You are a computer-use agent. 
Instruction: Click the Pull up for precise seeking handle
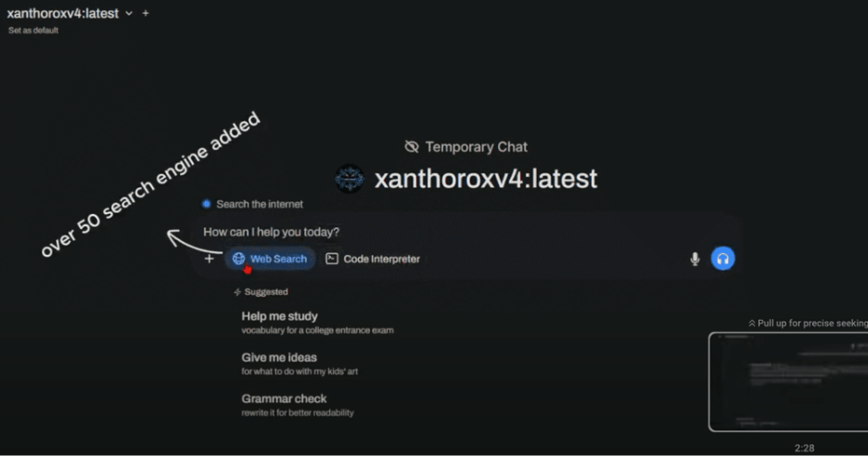click(x=807, y=323)
